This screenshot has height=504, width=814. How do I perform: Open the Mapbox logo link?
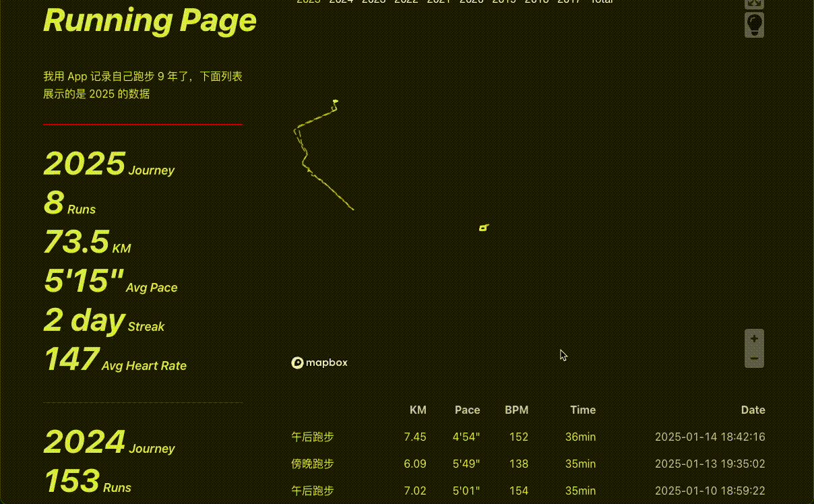(319, 363)
